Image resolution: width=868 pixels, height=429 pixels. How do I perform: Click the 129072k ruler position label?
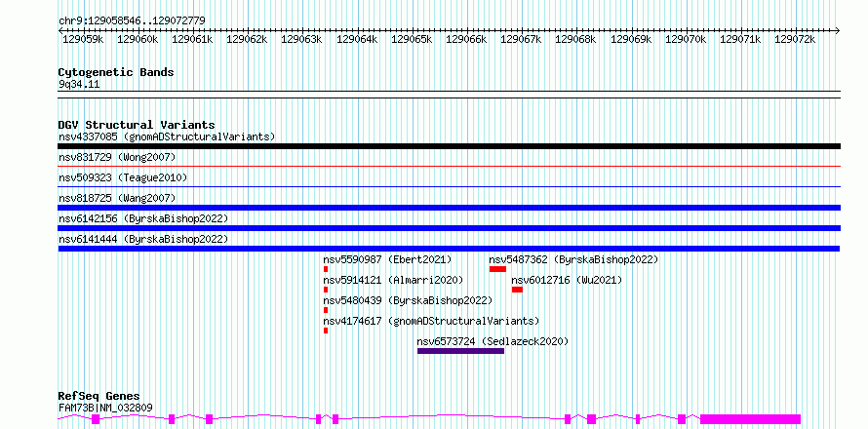pyautogui.click(x=795, y=39)
